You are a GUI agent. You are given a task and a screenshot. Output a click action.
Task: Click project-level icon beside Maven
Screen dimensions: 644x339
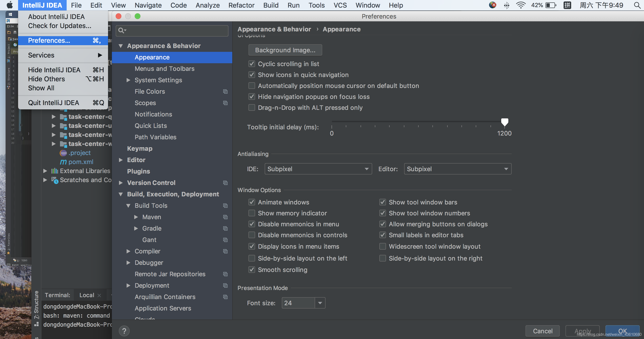(225, 217)
